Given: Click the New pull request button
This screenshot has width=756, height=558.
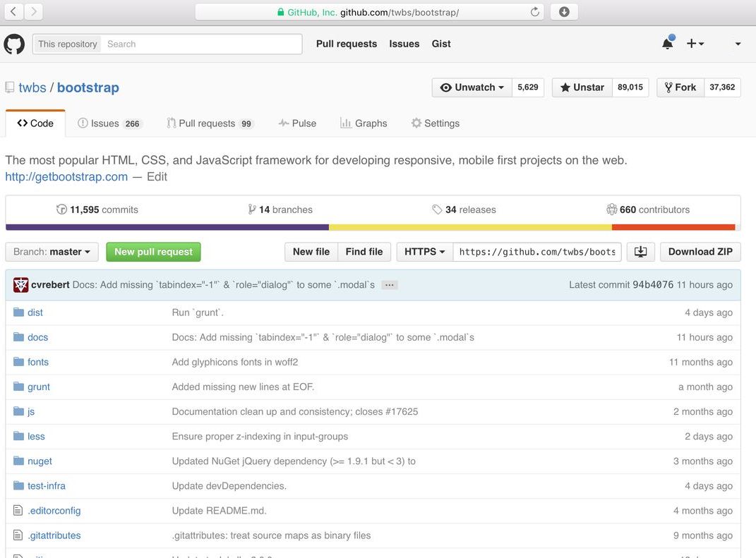Looking at the screenshot, I should pyautogui.click(x=153, y=252).
